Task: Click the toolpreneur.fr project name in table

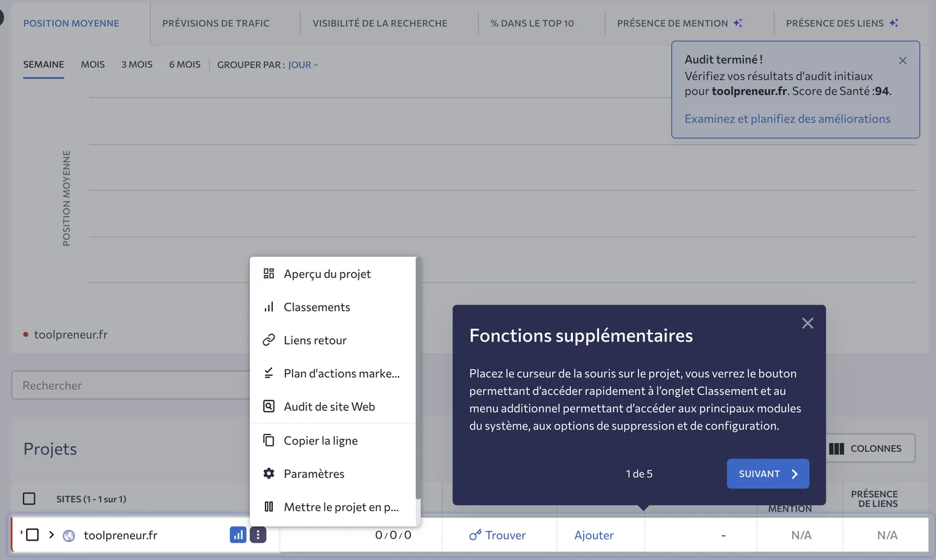Action: (x=120, y=535)
